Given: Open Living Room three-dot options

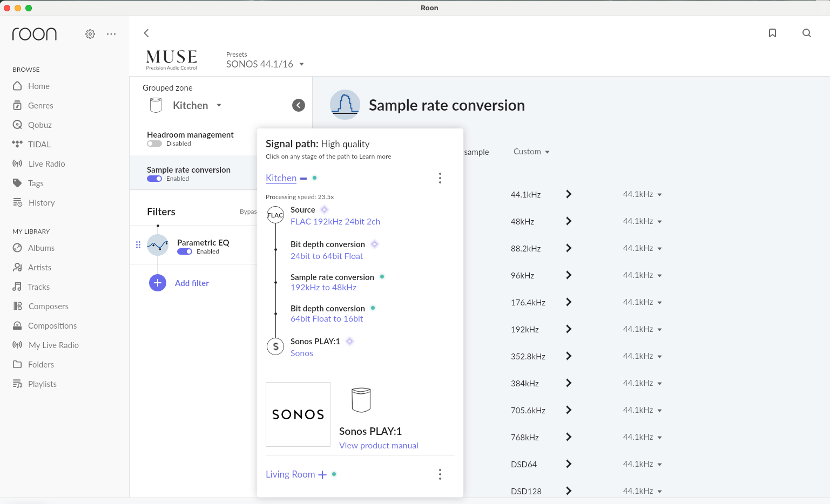Looking at the screenshot, I should [x=440, y=474].
